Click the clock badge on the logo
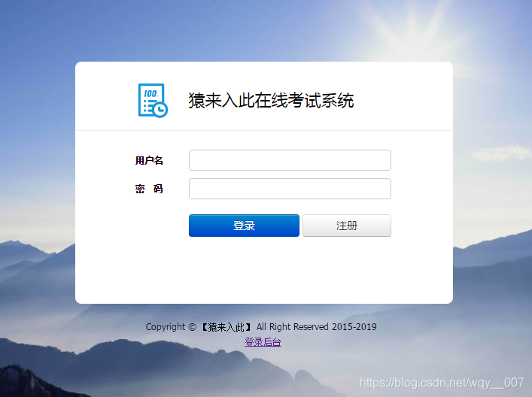Viewport: 532px width, 397px height. click(160, 110)
